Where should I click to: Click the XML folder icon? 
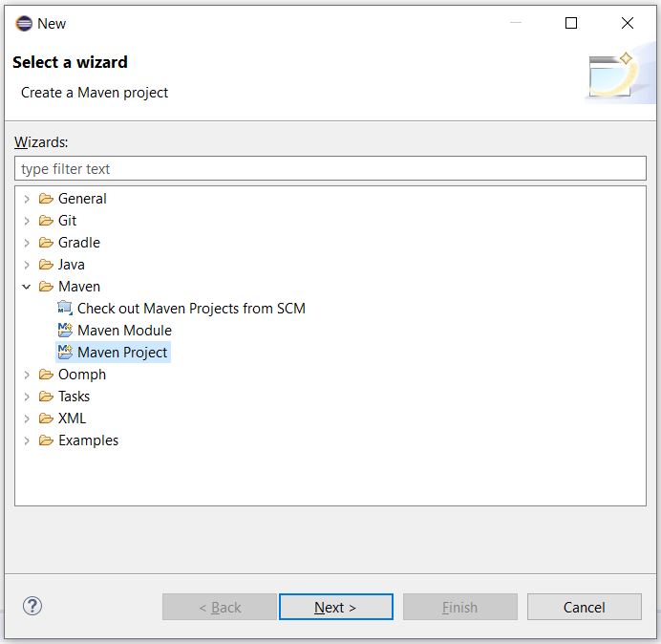(46, 419)
